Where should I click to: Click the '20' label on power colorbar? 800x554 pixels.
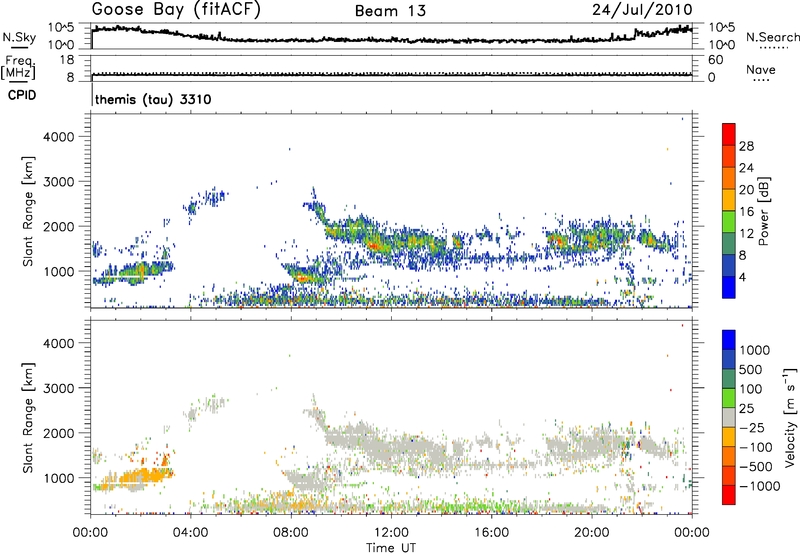746,190
